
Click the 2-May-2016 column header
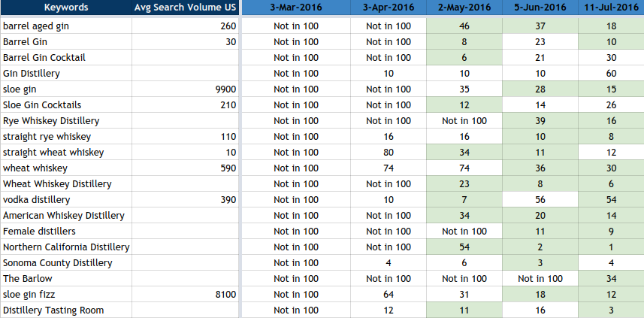pyautogui.click(x=464, y=8)
